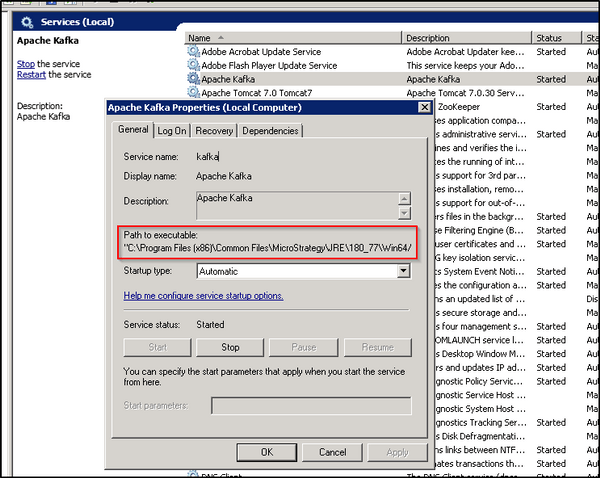
Task: Switch to the Log On tab
Action: coord(171,130)
